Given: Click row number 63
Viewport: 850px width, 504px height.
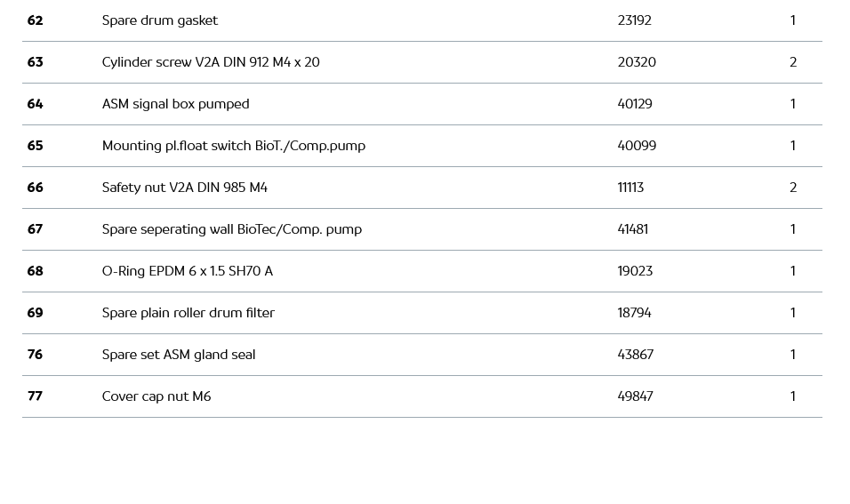Looking at the screenshot, I should pos(35,62).
